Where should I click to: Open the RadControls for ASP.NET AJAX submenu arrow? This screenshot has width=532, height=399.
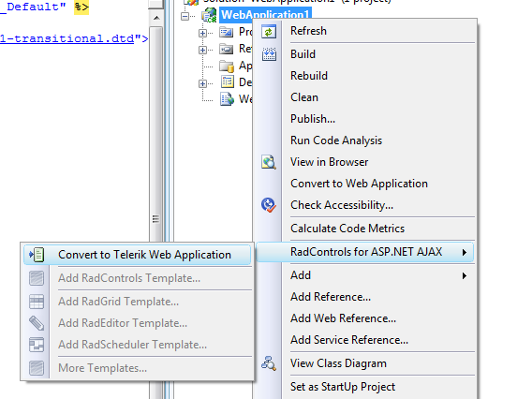coord(465,253)
